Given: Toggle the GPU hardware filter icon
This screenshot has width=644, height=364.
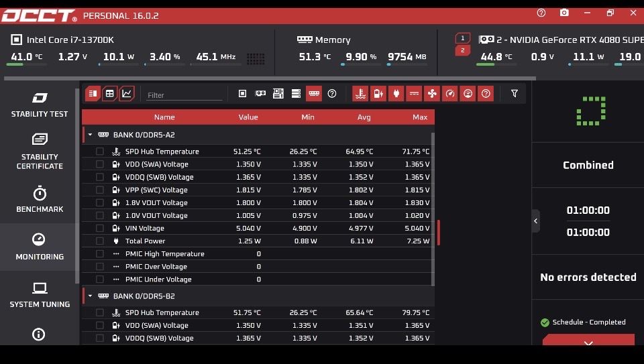Looking at the screenshot, I should tap(260, 94).
